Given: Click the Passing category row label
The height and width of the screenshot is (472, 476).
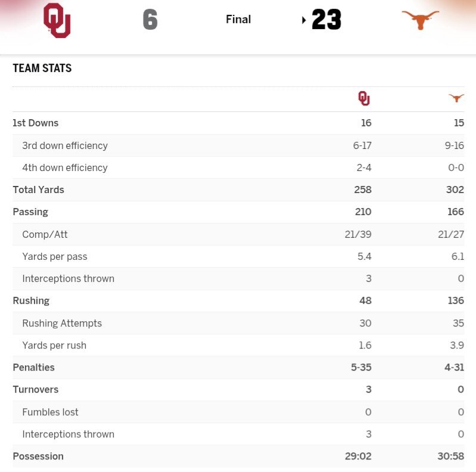Looking at the screenshot, I should [x=30, y=212].
